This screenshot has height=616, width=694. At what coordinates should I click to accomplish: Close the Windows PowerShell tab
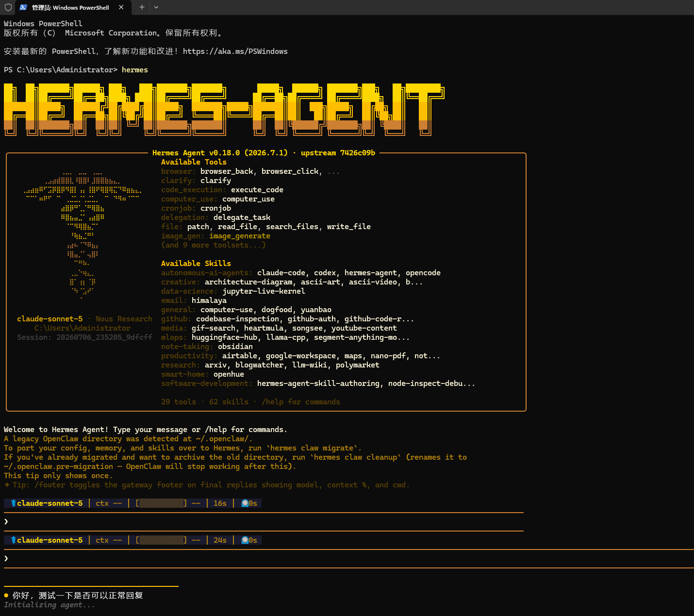coord(121,7)
